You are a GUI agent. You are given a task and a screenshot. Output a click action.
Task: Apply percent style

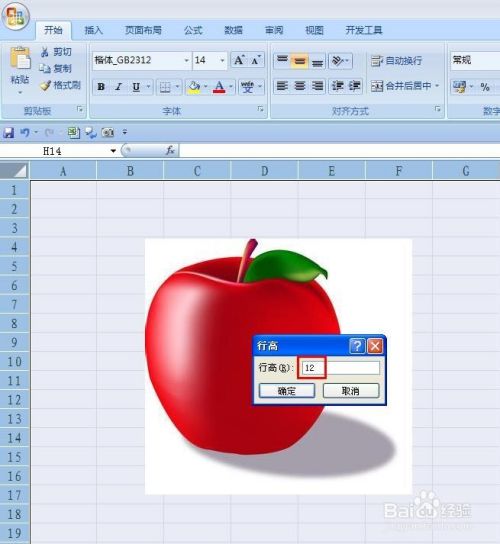click(485, 87)
